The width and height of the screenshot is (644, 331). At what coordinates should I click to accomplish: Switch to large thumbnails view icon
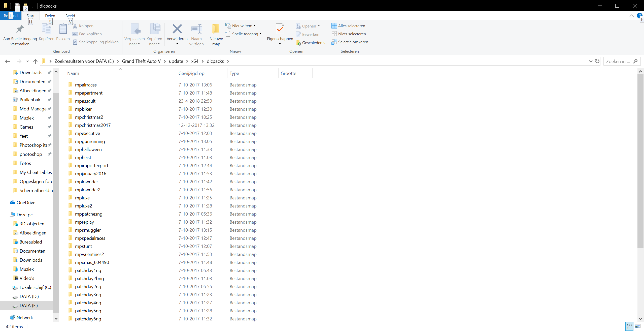pyautogui.click(x=638, y=326)
